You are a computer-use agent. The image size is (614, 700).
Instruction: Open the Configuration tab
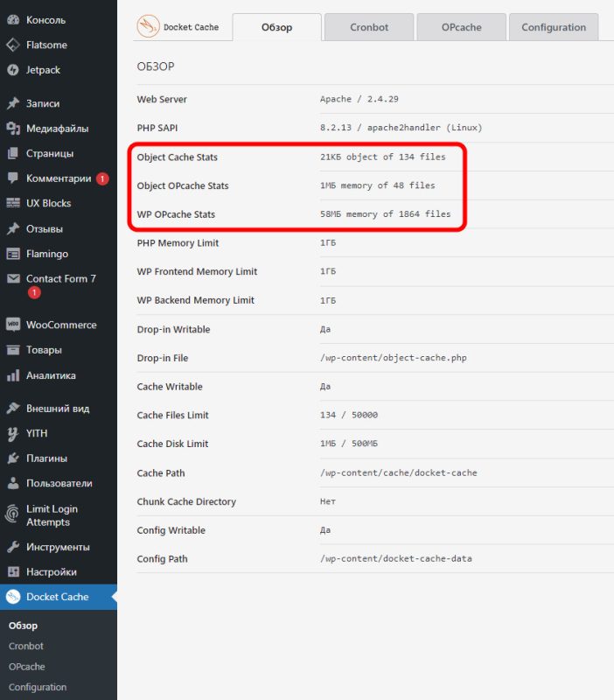pos(554,27)
